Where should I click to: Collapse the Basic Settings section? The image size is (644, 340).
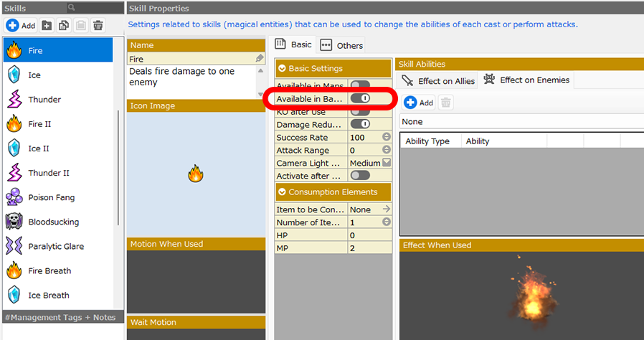coord(281,69)
